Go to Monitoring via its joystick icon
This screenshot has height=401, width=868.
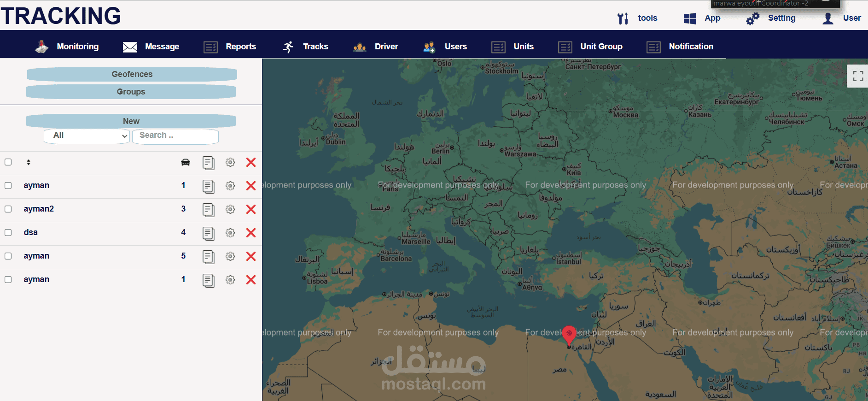(x=42, y=47)
